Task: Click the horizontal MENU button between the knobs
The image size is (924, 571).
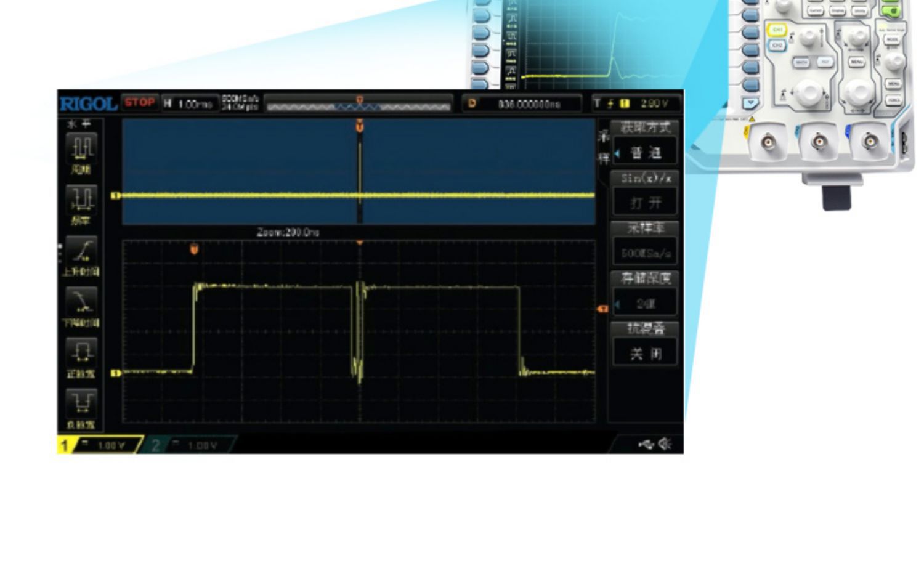Action: point(856,62)
